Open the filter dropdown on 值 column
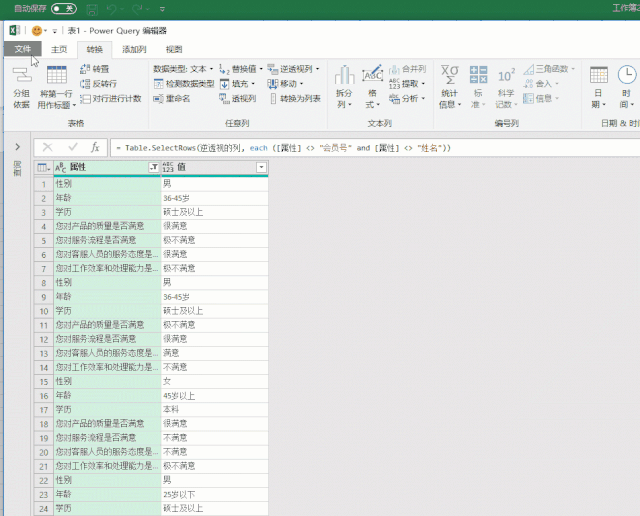The image size is (640, 516). point(261,167)
